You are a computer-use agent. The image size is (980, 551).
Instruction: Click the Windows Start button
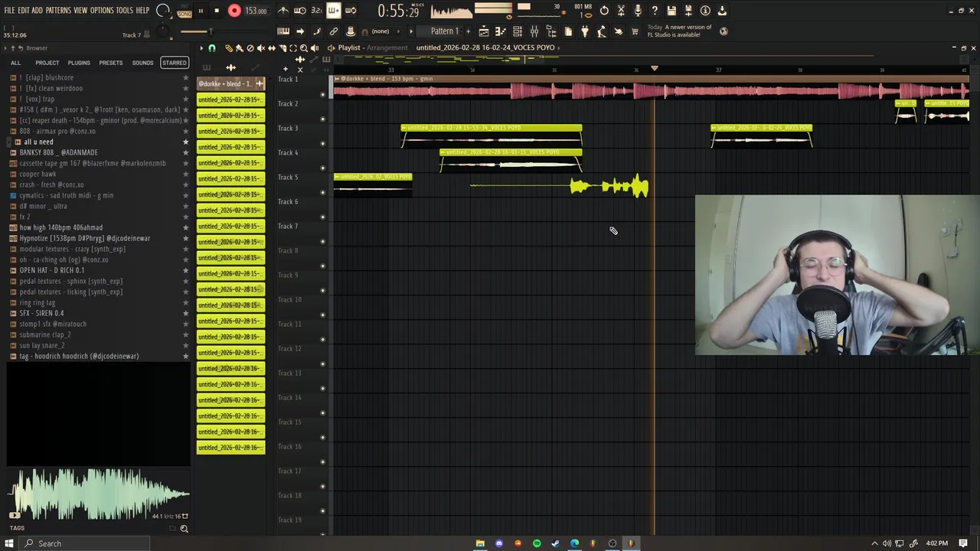point(8,543)
